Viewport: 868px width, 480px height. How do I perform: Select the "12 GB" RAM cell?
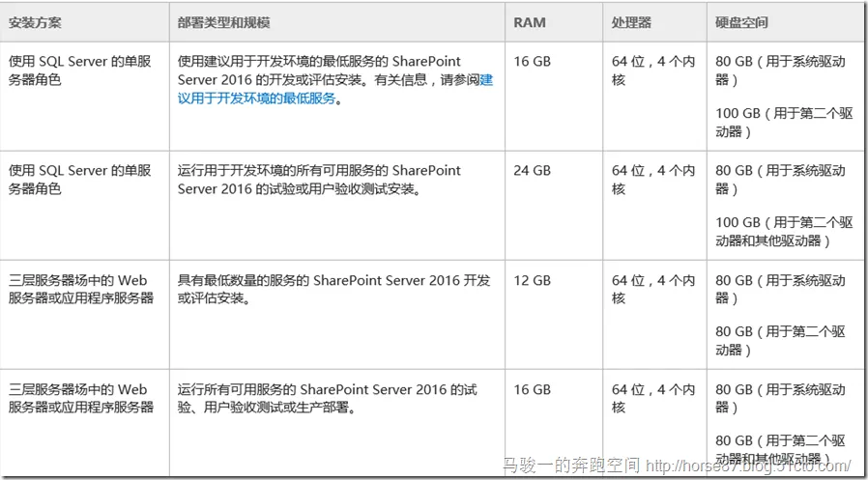[x=533, y=281]
